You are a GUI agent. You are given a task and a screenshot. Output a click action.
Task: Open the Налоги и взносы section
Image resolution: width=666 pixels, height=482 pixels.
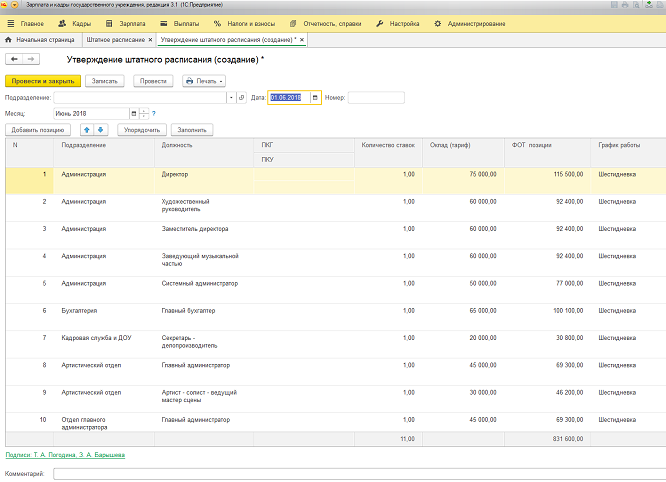coord(244,24)
